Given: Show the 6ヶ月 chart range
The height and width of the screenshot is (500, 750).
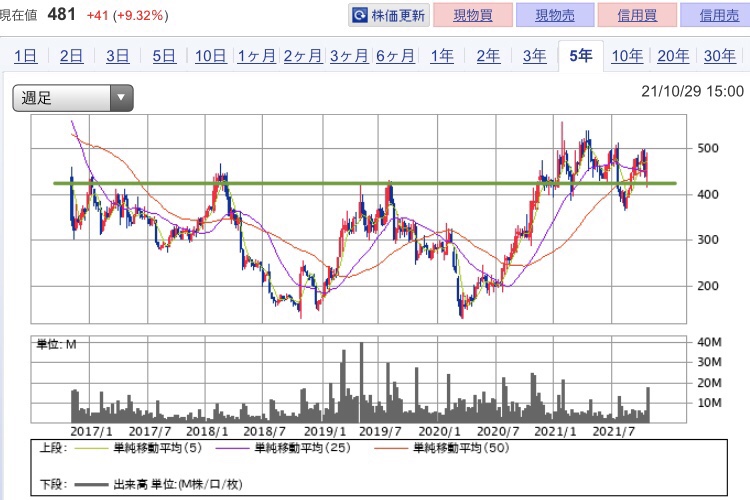Looking at the screenshot, I should click(x=395, y=56).
